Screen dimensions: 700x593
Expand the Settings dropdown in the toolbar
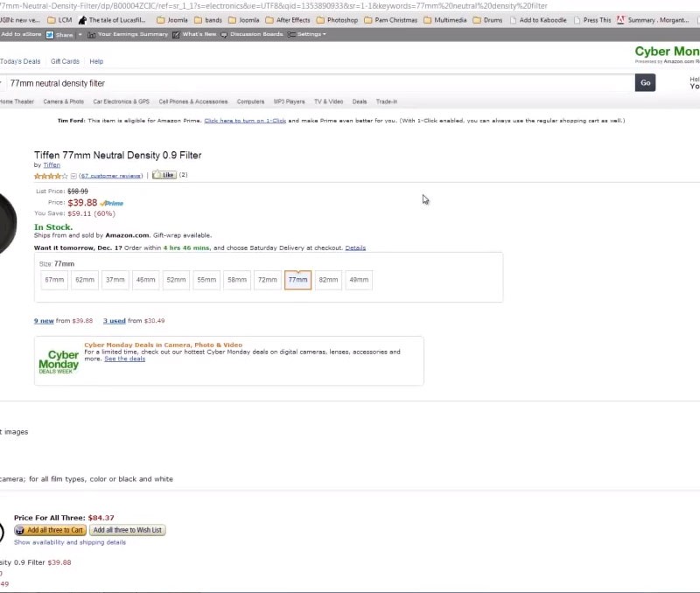pos(308,34)
